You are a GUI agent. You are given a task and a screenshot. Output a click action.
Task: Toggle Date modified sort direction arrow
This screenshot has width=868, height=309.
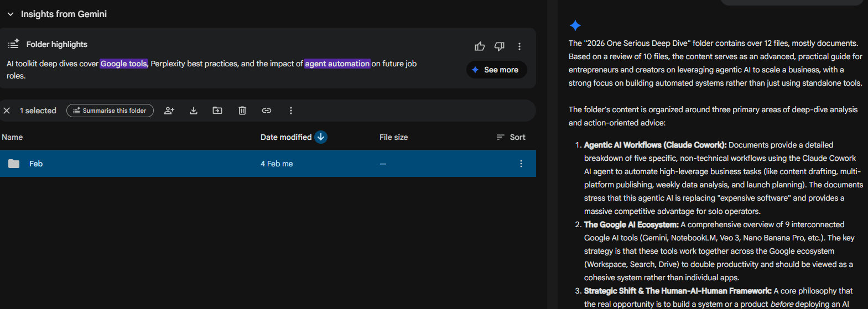(x=321, y=137)
